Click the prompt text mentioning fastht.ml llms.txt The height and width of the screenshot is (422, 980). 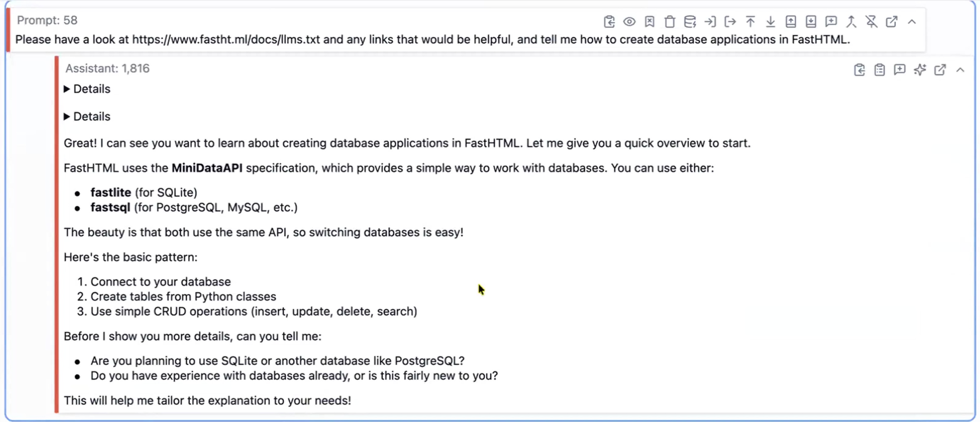click(x=432, y=39)
